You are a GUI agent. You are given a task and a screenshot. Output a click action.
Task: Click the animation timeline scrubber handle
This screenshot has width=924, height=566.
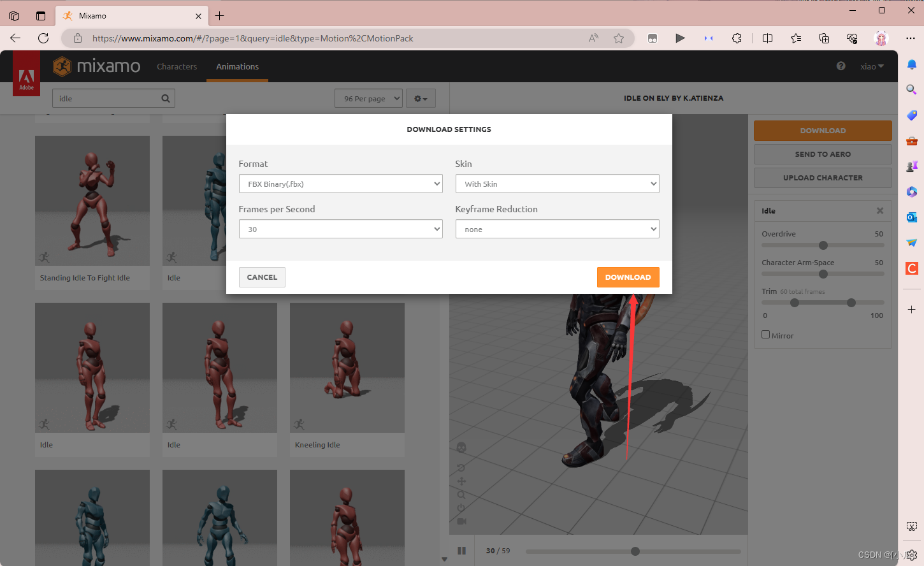(x=635, y=551)
